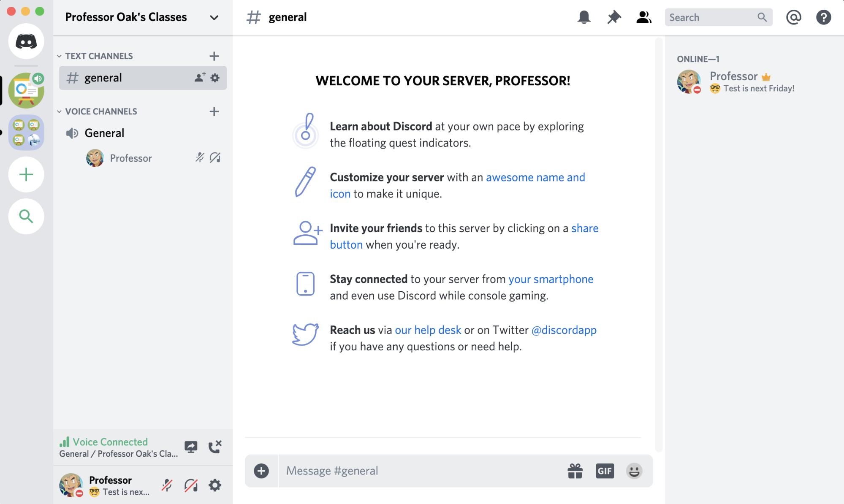Screen dimensions: 844x504
Task: Click the GIF button in message bar
Action: pos(605,470)
